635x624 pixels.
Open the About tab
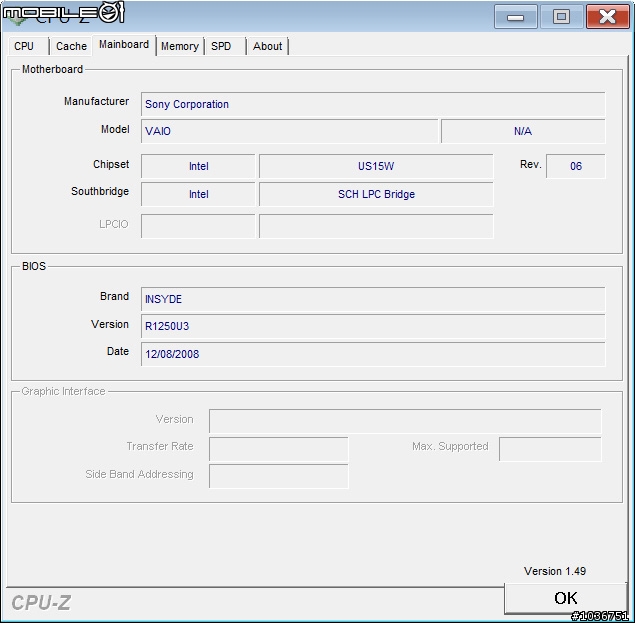(x=267, y=46)
